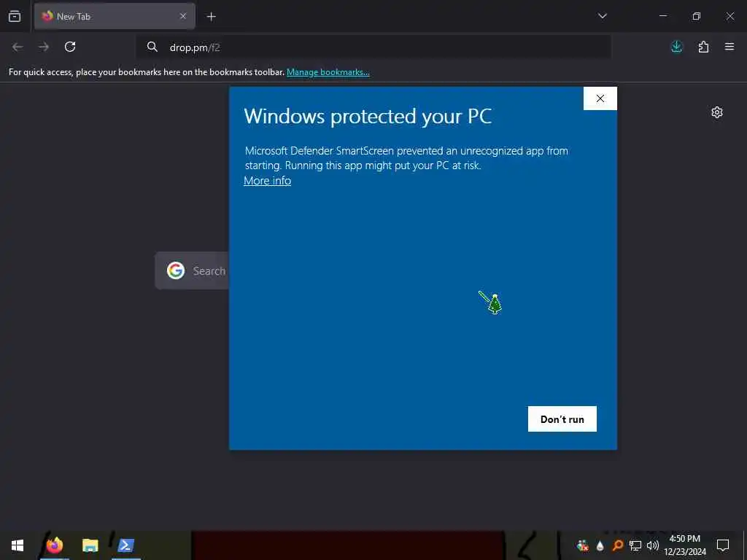Open the Firefox application menu
Viewport: 747px width, 560px height.
coord(729,47)
